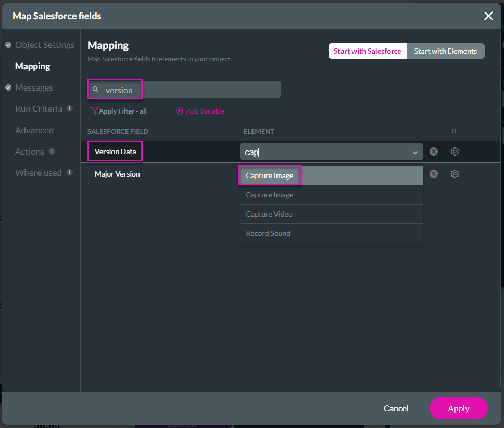Viewport: 504px width, 428px height.
Task: Open gear settings for Version Data mapping
Action: [x=455, y=152]
